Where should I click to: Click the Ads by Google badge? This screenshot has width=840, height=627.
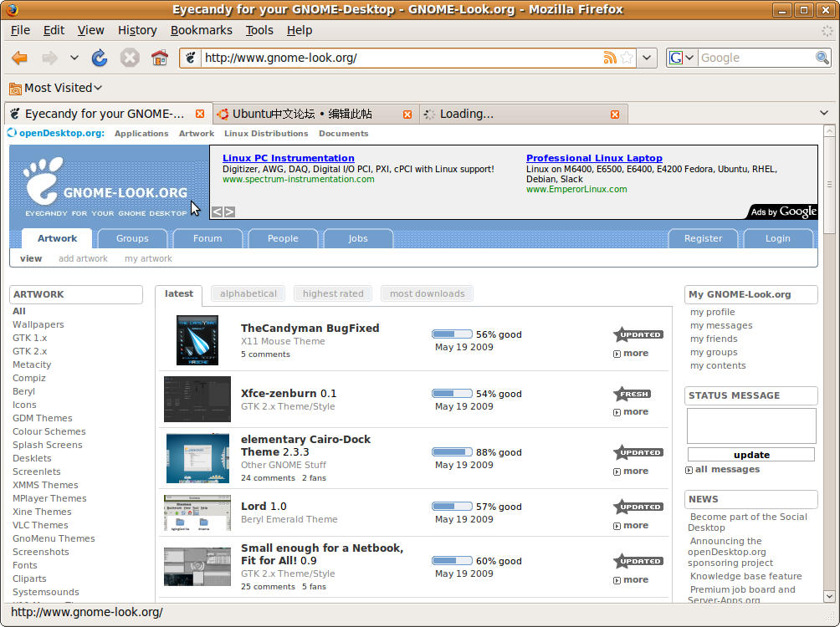pyautogui.click(x=783, y=212)
